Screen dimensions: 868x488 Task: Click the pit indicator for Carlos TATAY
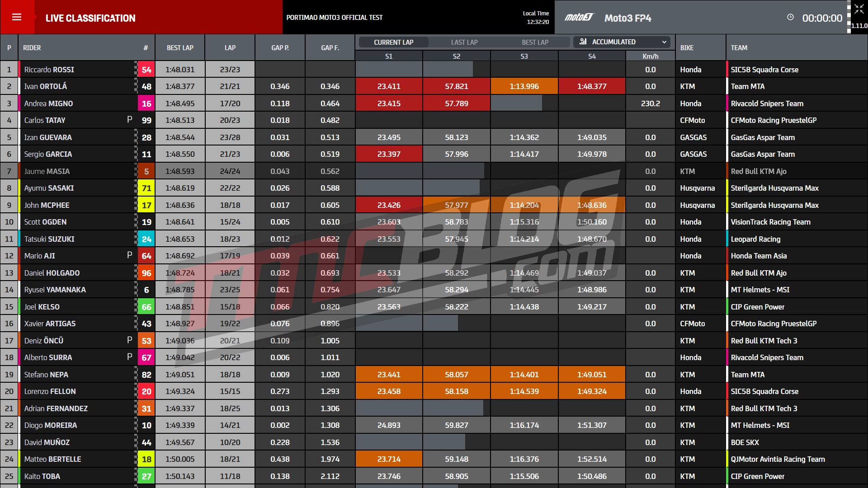pos(130,120)
